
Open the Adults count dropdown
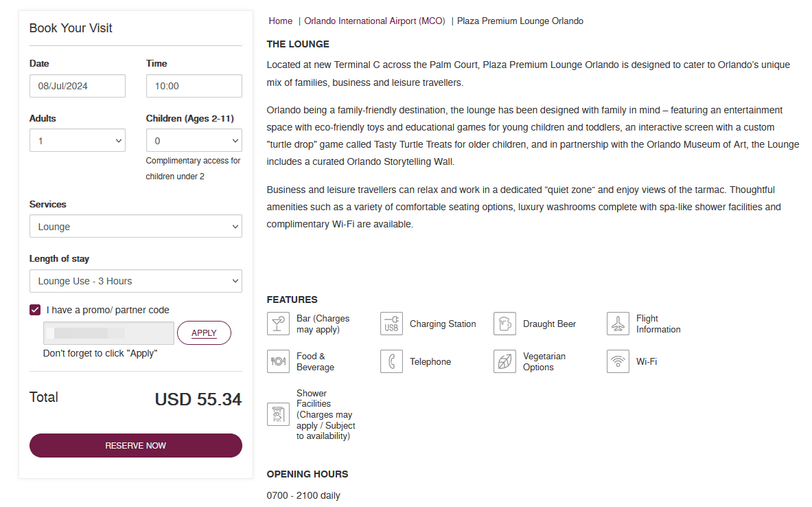click(x=78, y=141)
